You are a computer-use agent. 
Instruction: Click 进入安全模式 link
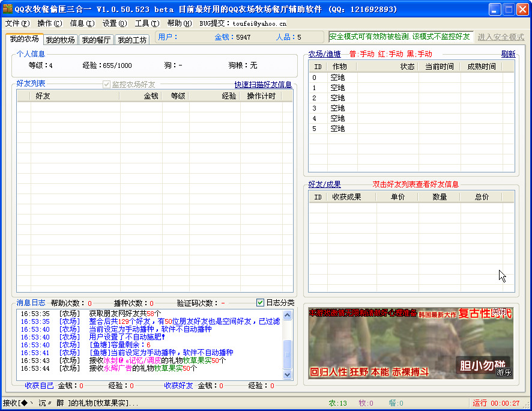click(501, 37)
